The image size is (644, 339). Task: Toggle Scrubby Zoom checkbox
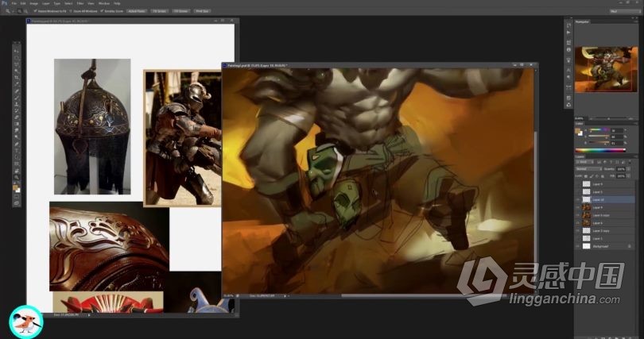102,11
